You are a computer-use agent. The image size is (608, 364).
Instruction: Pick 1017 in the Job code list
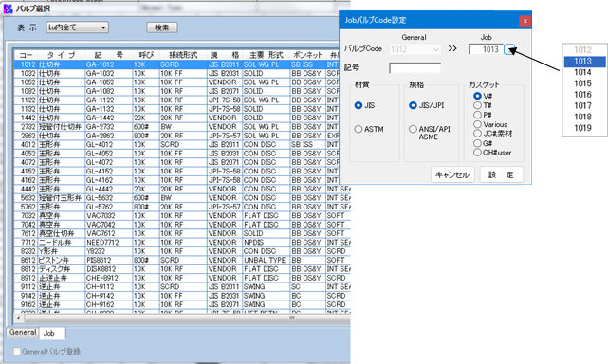[x=584, y=106]
